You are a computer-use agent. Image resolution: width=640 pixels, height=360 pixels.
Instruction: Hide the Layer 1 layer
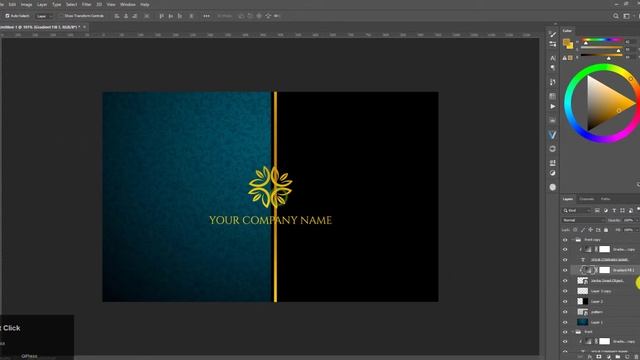(x=565, y=322)
